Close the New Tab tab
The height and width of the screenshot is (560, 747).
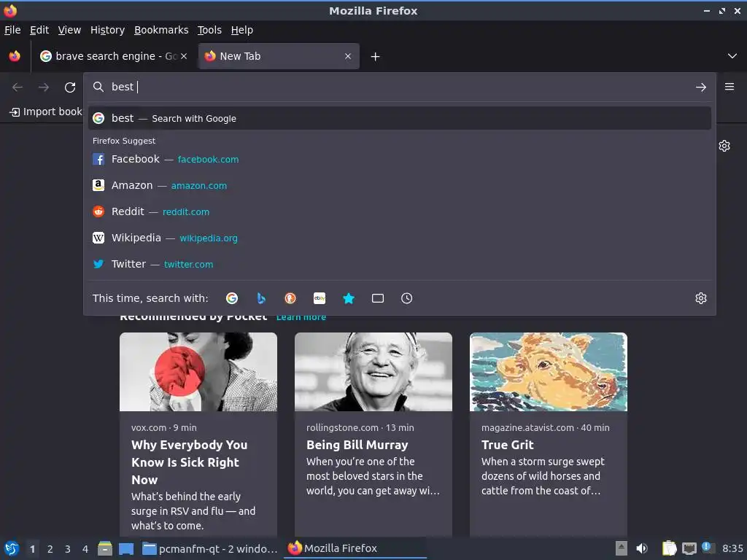[x=348, y=56]
